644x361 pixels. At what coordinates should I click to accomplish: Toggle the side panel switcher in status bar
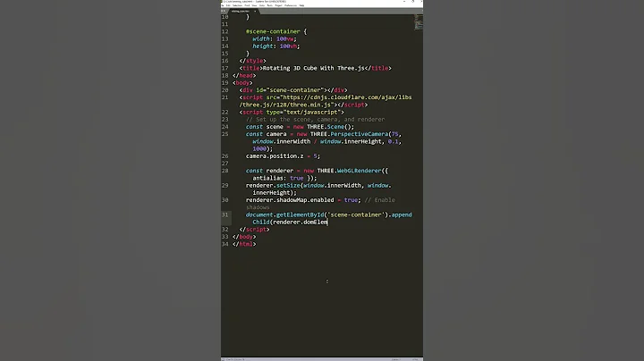pyautogui.click(x=223, y=359)
